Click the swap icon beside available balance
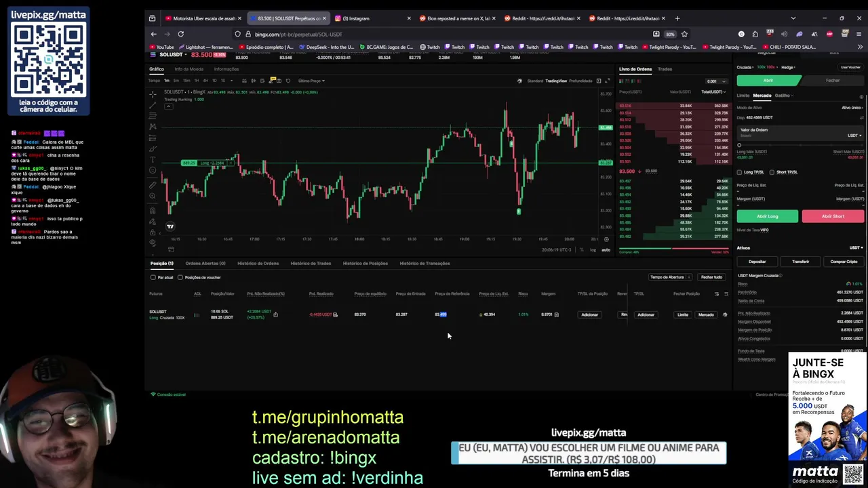Viewport: 868px width, 488px height. [861, 118]
